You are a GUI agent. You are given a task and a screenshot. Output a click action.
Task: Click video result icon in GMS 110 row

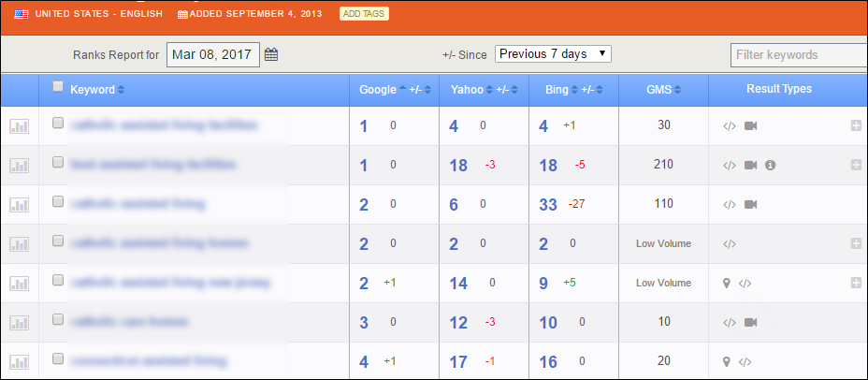[751, 204]
